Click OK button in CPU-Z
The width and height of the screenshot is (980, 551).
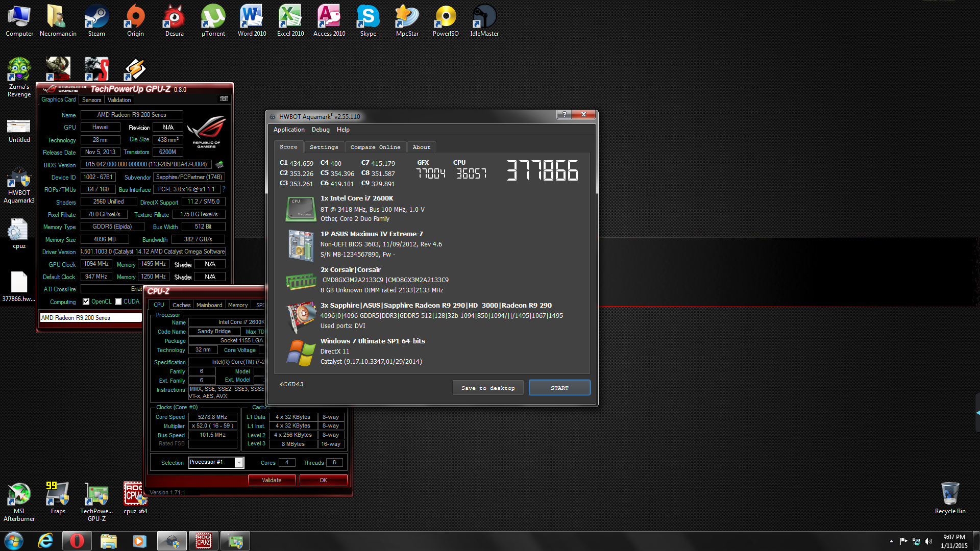[323, 480]
